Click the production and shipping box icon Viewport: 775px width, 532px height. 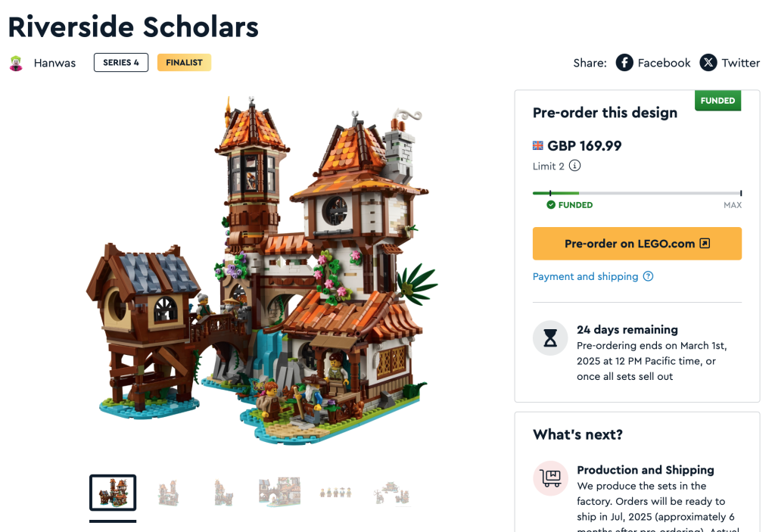(550, 478)
